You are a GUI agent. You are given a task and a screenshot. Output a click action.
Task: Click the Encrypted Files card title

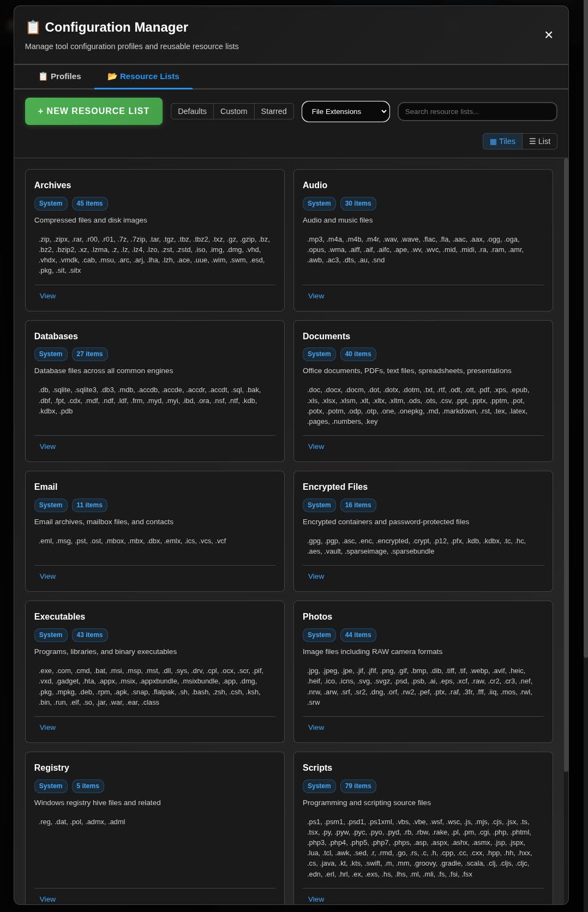335,487
